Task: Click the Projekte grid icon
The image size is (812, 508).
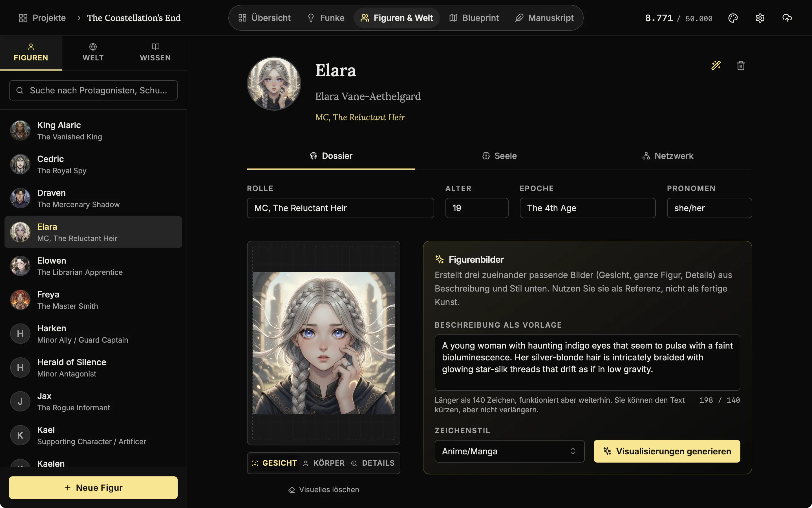Action: click(x=23, y=18)
